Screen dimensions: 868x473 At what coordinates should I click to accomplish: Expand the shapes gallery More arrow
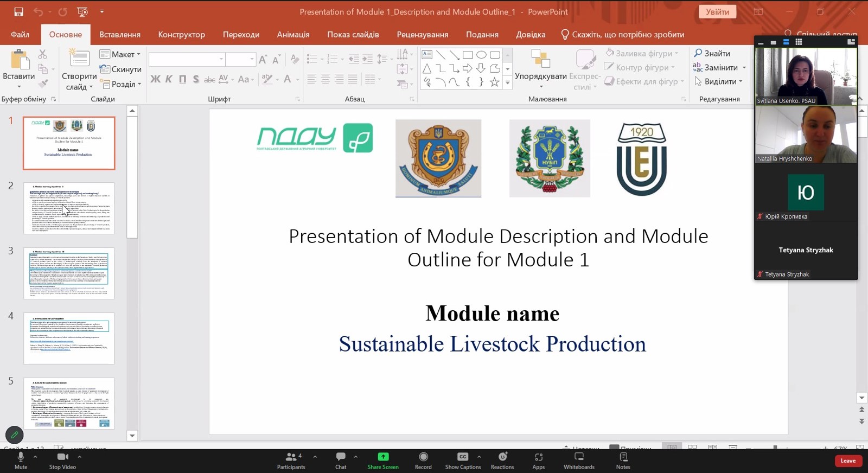point(508,82)
